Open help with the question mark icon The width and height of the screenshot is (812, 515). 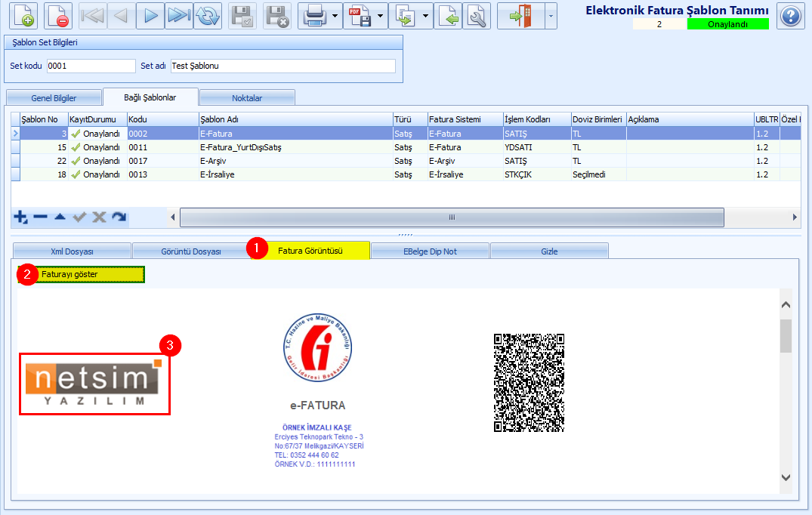pos(789,16)
